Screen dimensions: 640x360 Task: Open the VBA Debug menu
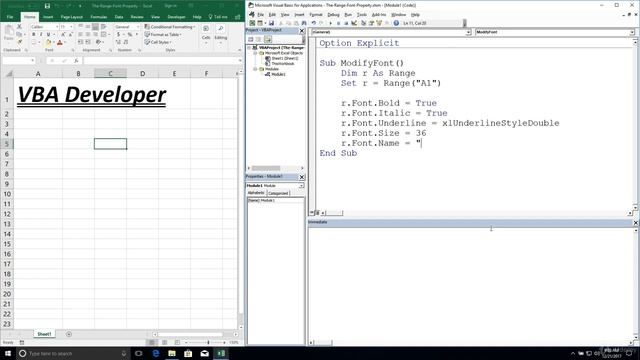[333, 15]
